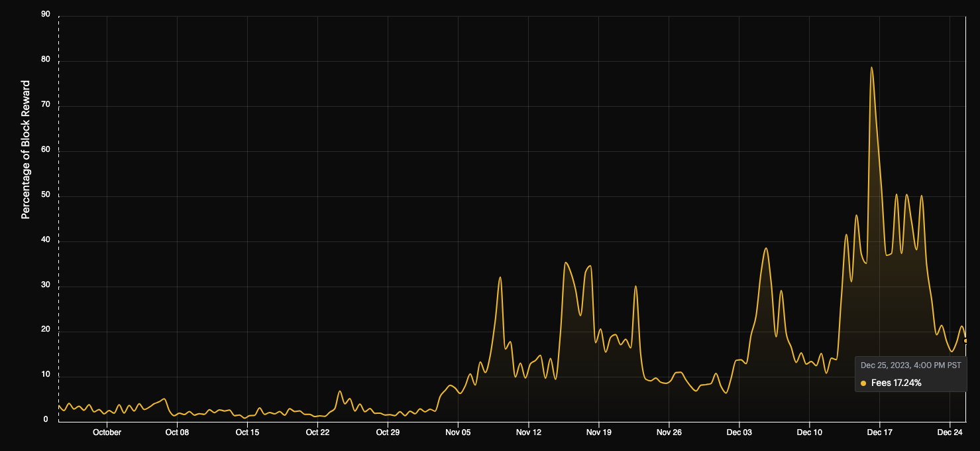Click the 'Oct 15' x-axis label
This screenshot has width=980, height=451.
(x=247, y=432)
